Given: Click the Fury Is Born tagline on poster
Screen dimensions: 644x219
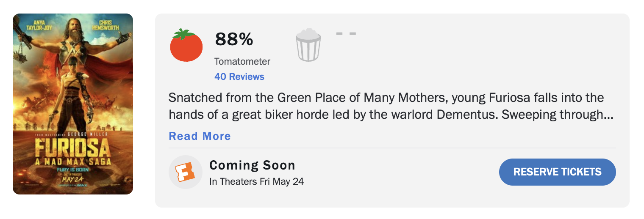Looking at the screenshot, I should (72, 169).
